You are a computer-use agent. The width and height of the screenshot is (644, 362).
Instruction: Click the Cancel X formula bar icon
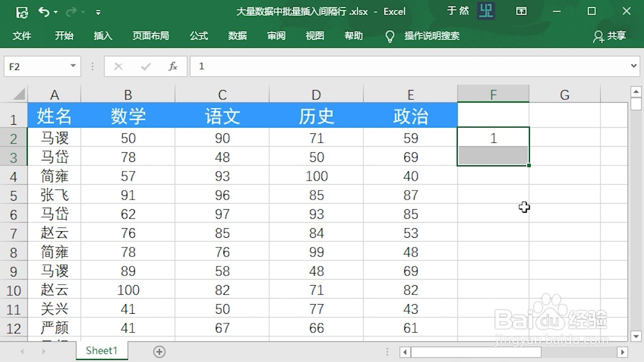pyautogui.click(x=118, y=66)
